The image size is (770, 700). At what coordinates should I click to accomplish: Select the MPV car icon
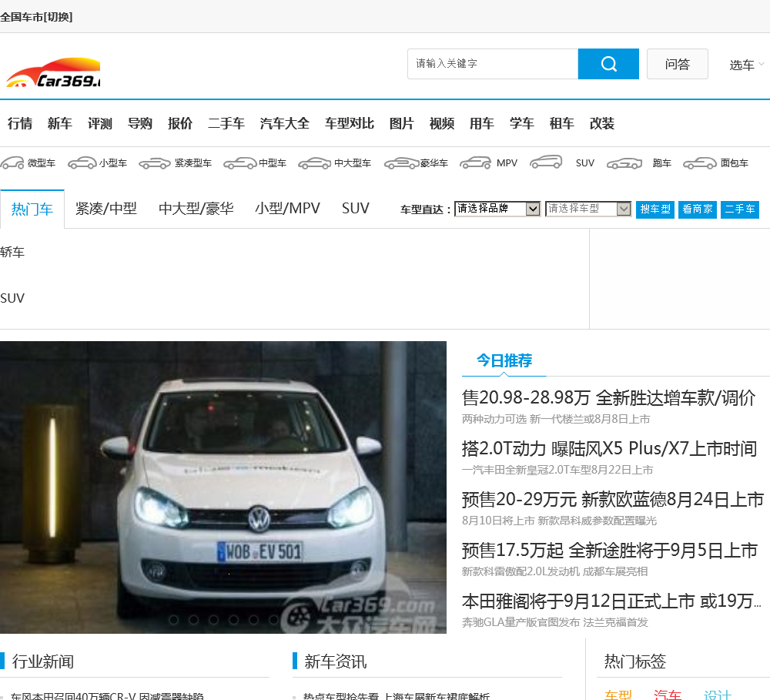475,162
